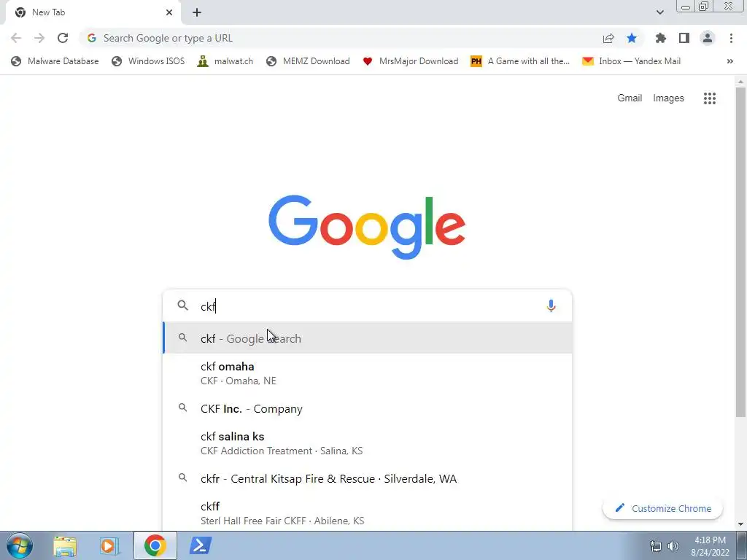
Task: Toggle the bookmark star icon
Action: (x=632, y=38)
